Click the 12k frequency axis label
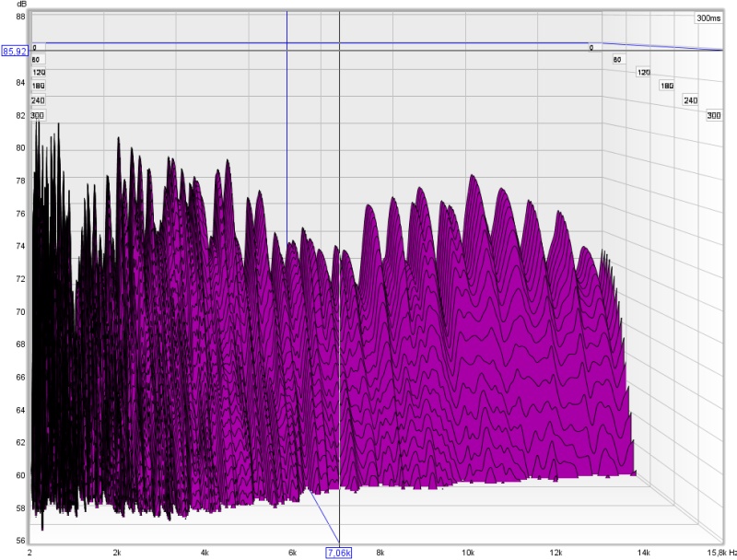The height and width of the screenshot is (560, 737). point(556,553)
